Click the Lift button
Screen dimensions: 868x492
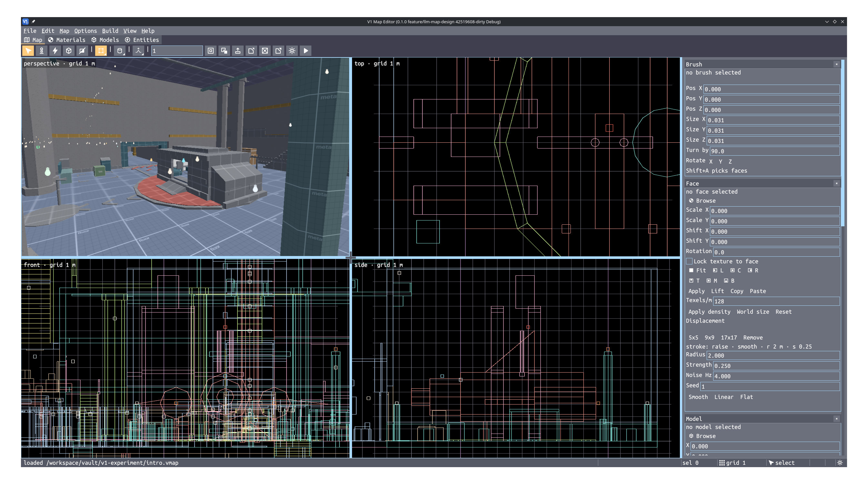tap(717, 291)
